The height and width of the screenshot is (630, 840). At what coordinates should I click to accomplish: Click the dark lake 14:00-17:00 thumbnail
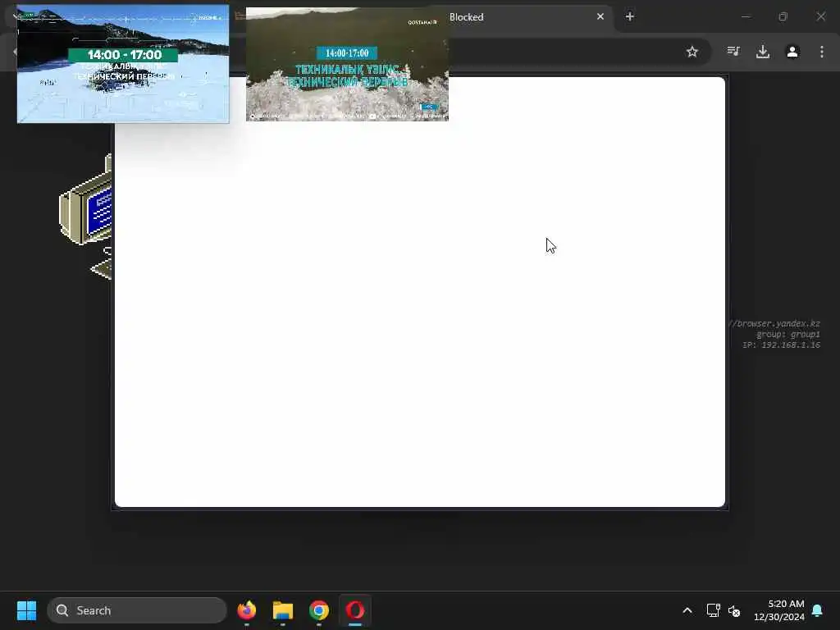click(x=347, y=64)
